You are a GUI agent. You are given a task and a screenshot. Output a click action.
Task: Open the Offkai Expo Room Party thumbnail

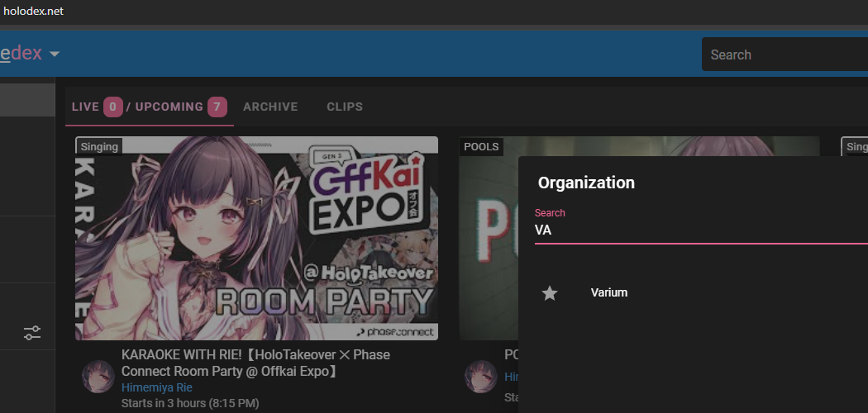[x=256, y=238]
